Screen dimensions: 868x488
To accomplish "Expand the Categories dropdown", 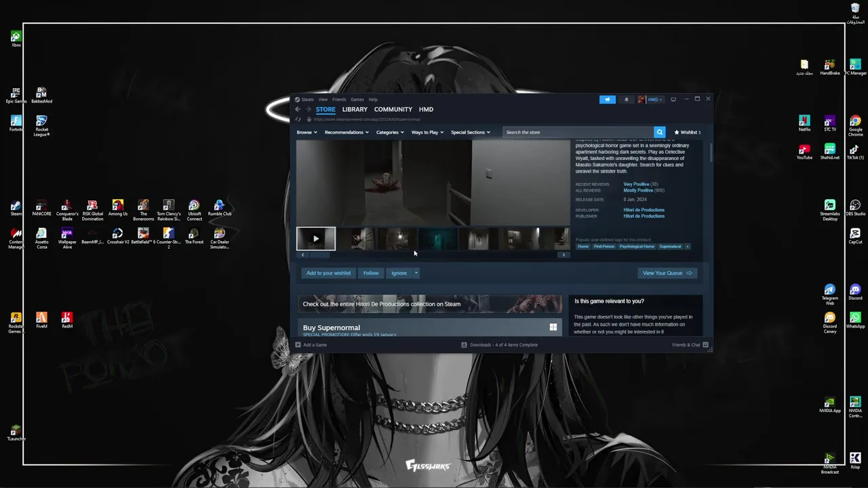I will (x=390, y=132).
